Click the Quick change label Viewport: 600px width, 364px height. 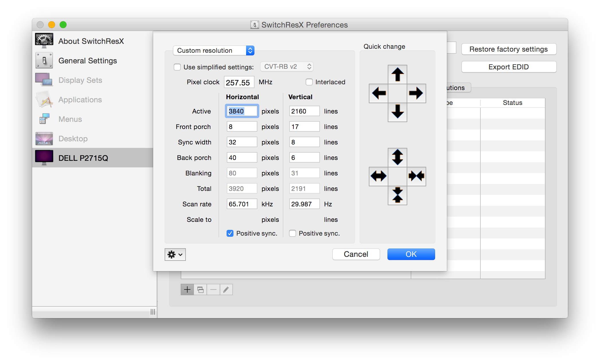[x=384, y=46]
